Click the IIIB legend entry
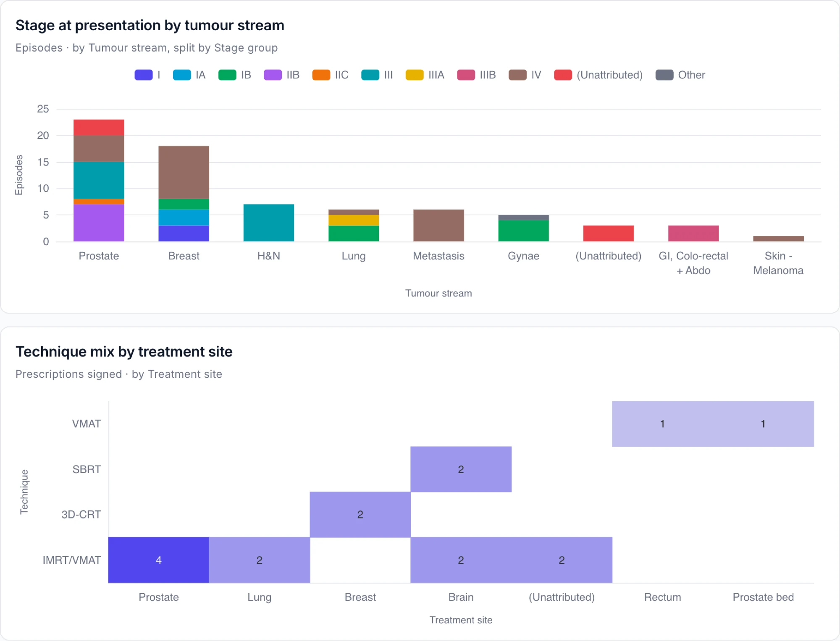The width and height of the screenshot is (840, 641). coord(476,75)
